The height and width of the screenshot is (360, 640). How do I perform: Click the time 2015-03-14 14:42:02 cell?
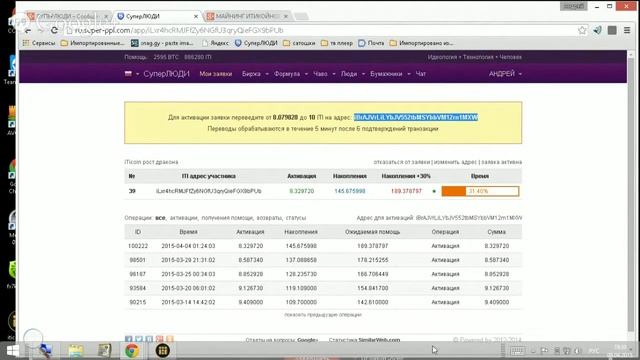188,302
